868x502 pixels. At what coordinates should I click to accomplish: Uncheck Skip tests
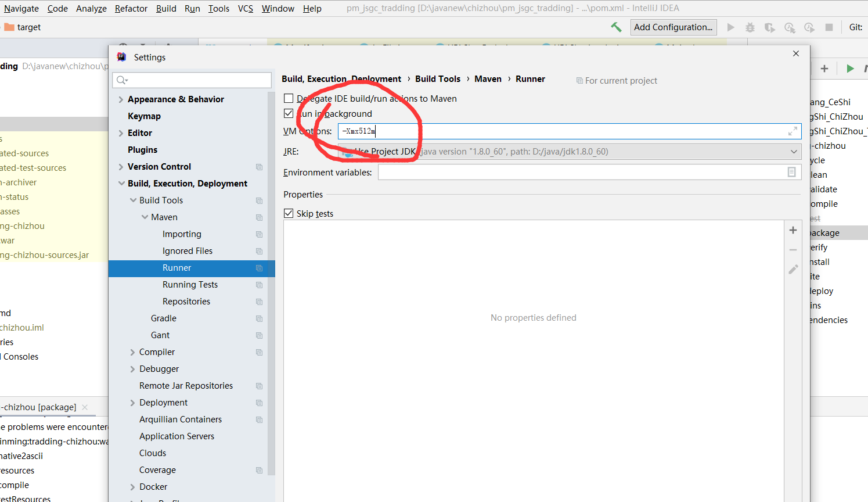tap(289, 213)
